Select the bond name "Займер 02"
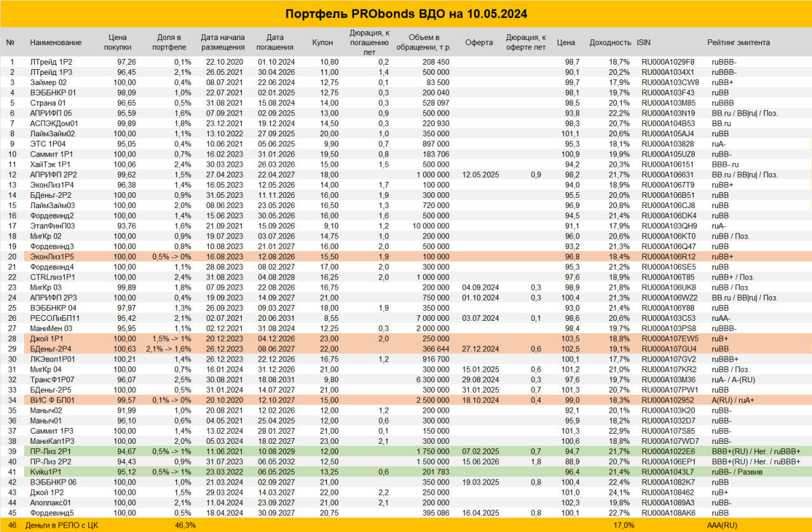The width and height of the screenshot is (812, 532). point(48,82)
